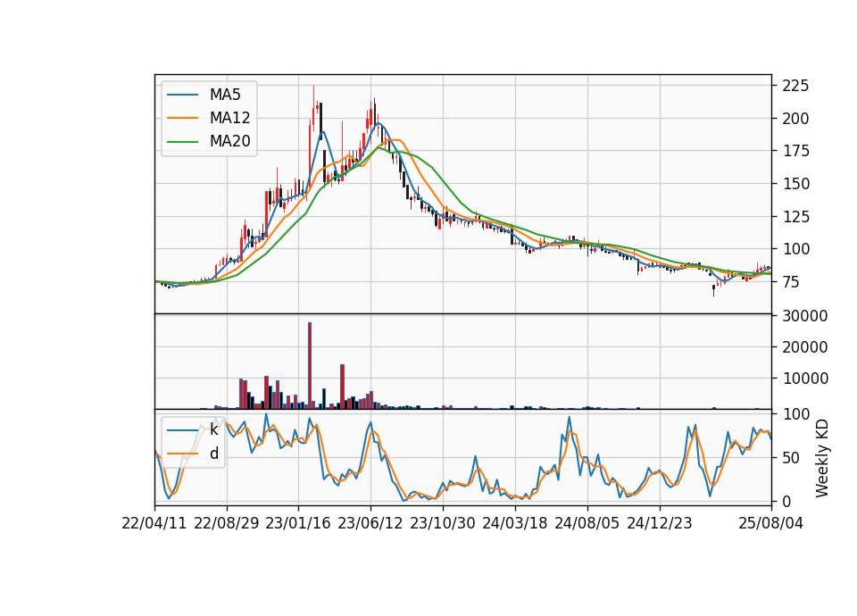Click the 125 price axis label
This screenshot has width=857, height=616.
(x=795, y=216)
